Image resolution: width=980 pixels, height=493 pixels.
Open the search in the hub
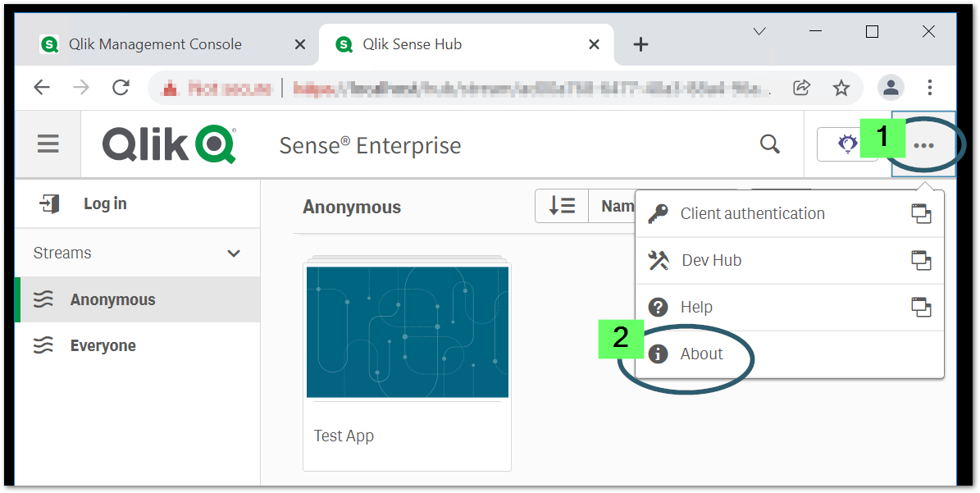point(769,144)
